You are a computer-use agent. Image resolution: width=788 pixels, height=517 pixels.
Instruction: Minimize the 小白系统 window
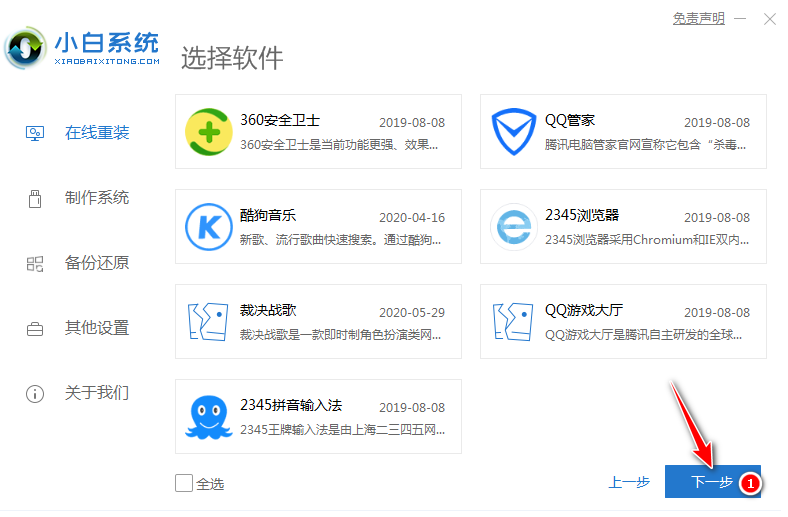click(740, 19)
